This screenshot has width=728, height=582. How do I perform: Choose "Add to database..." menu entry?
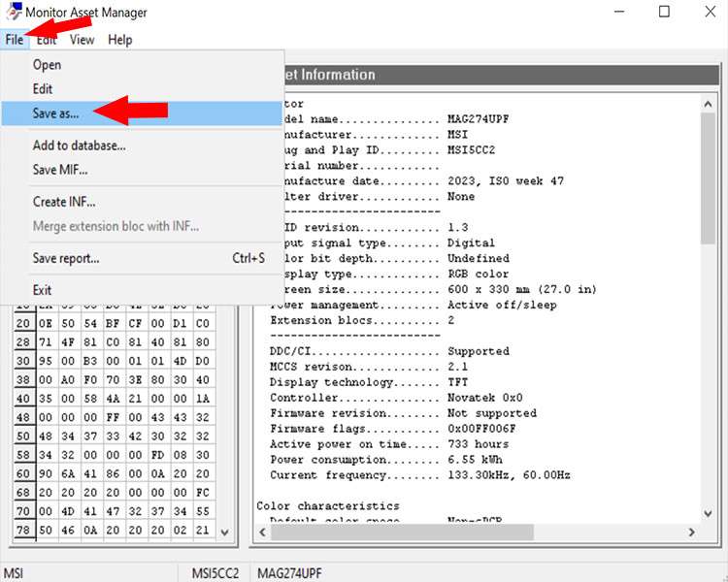tap(79, 145)
